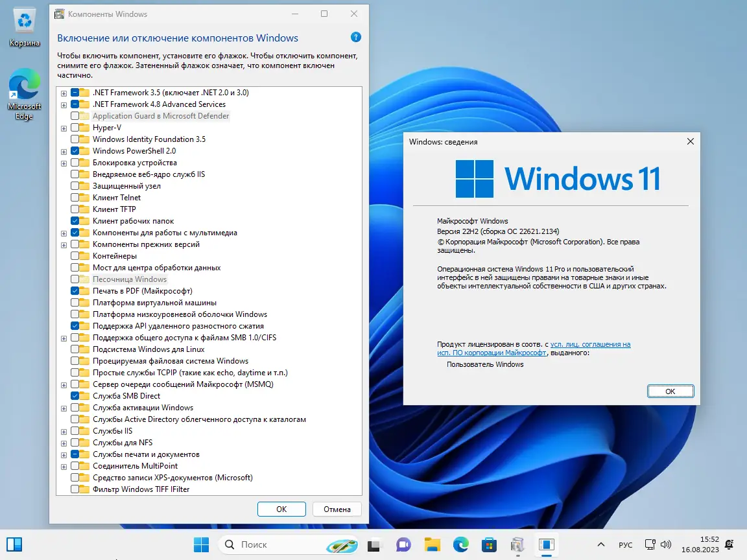747x560 pixels.
Task: Select the Windows Features taskbar icon
Action: (518, 544)
